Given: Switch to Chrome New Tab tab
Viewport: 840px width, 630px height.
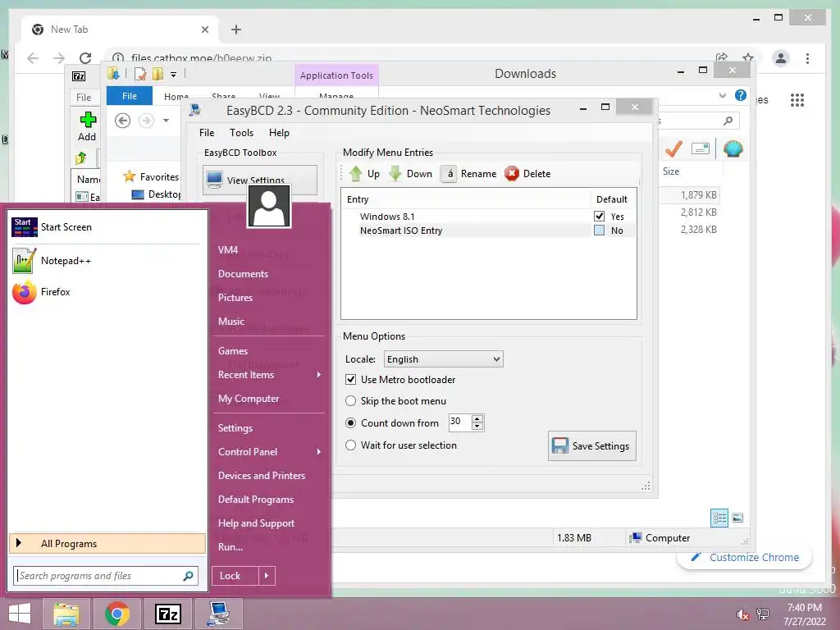Looking at the screenshot, I should click(x=121, y=30).
